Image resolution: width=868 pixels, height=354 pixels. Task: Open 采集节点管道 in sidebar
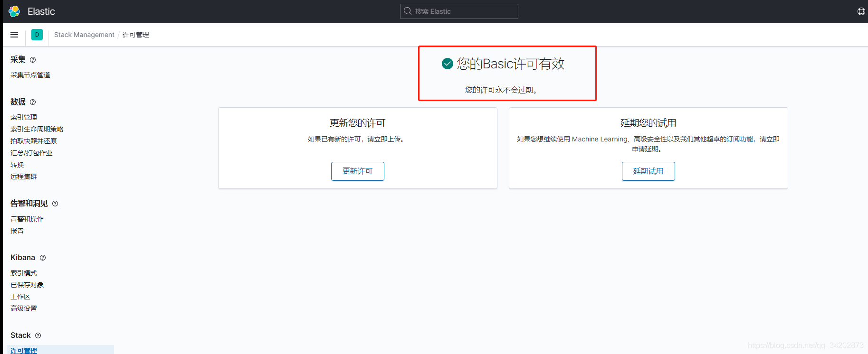coord(30,75)
